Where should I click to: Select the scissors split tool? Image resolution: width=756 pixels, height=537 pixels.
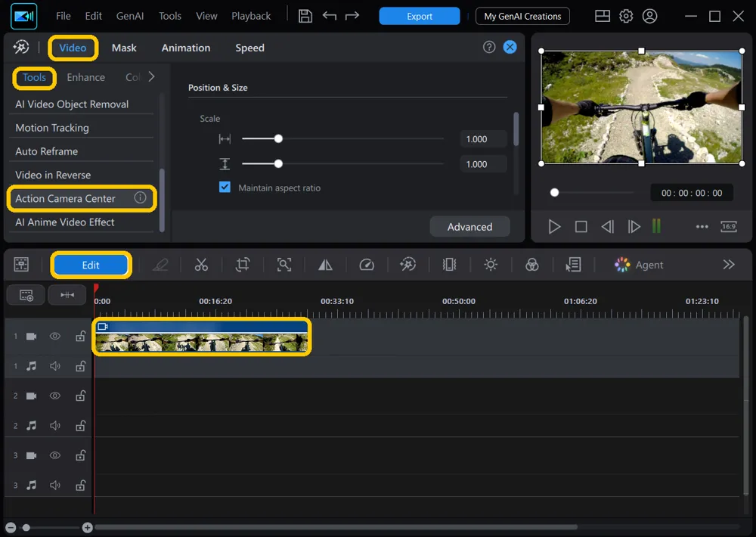(201, 265)
